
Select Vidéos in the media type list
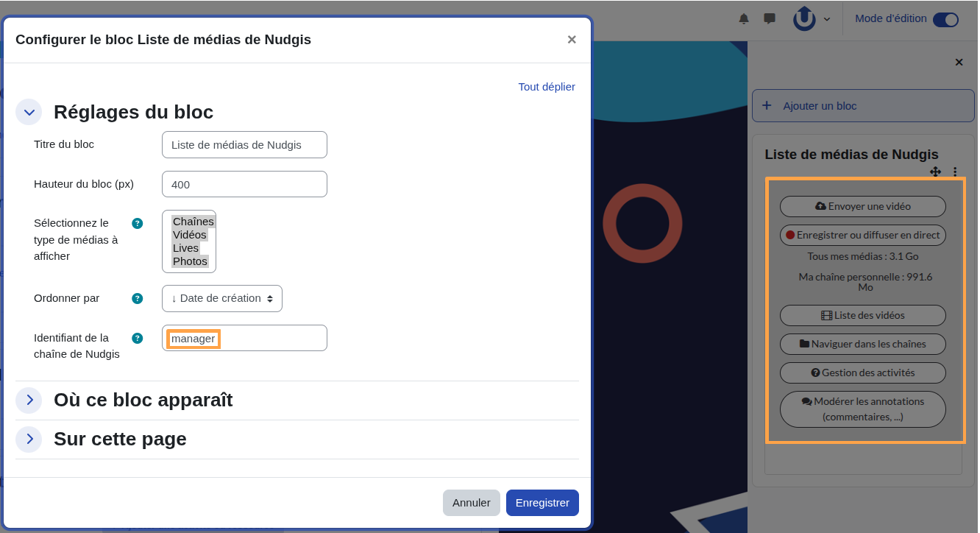pos(190,235)
